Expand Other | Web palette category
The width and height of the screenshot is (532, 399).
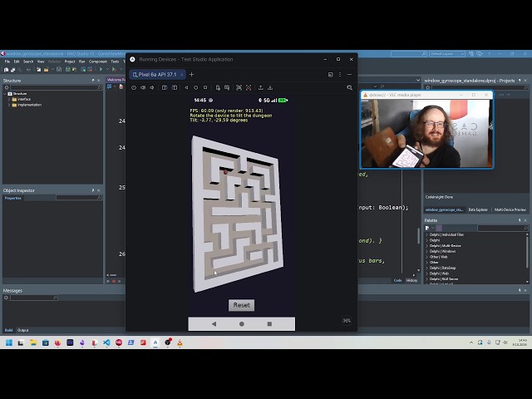point(426,257)
